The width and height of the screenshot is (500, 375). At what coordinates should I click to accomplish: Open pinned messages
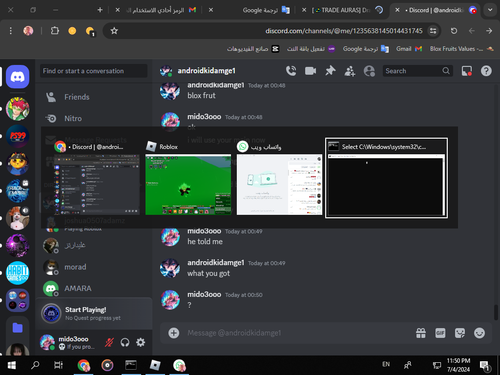[x=330, y=71]
